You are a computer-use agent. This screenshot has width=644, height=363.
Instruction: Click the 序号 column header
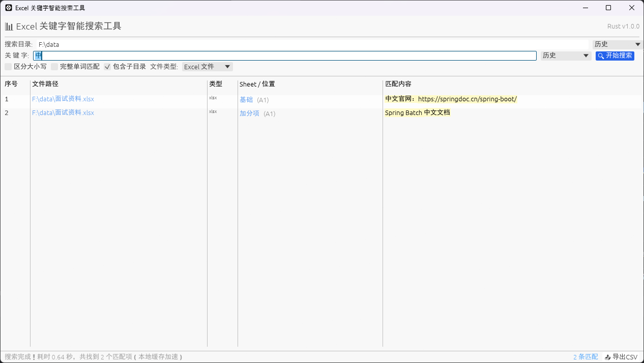click(x=11, y=84)
